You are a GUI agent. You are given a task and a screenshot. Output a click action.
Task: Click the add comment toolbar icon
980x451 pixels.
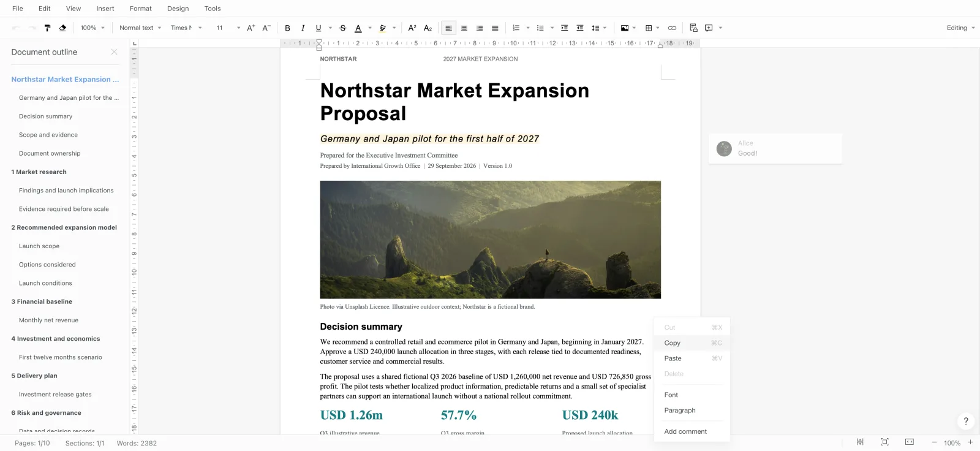click(709, 28)
